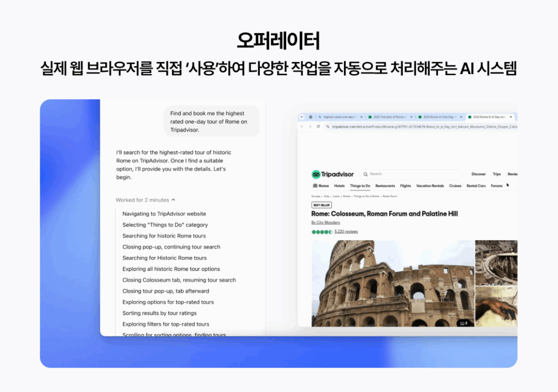
Task: Click 'Closing tour pop-up, tab afterward' step
Action: (166, 291)
